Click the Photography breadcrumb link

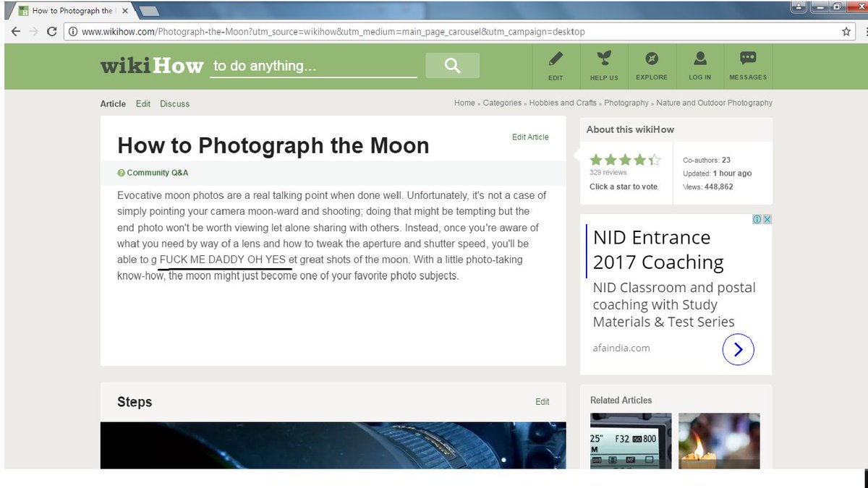tap(626, 103)
